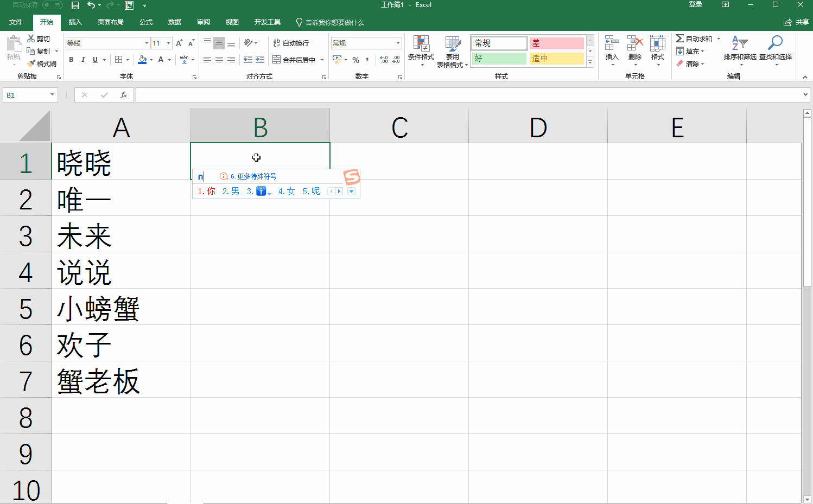Image resolution: width=813 pixels, height=504 pixels.
Task: Toggle middle vertical alignment
Action: click(x=219, y=43)
